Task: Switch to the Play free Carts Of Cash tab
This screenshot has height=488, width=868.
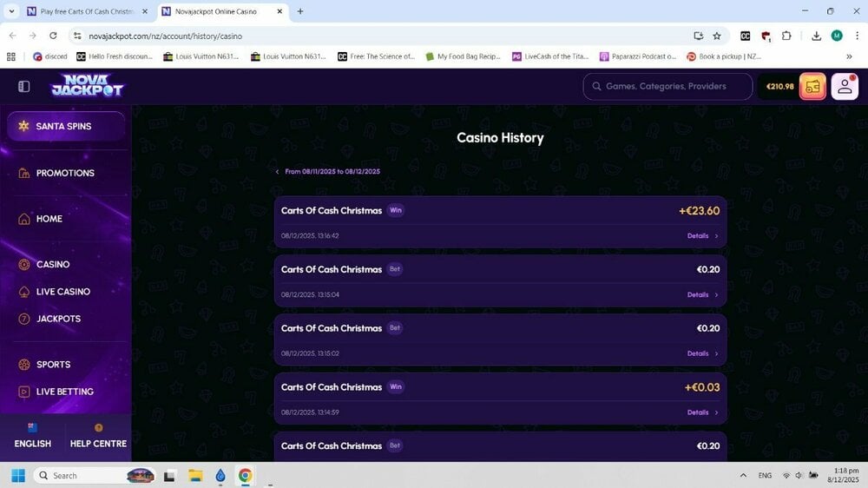Action: point(85,11)
